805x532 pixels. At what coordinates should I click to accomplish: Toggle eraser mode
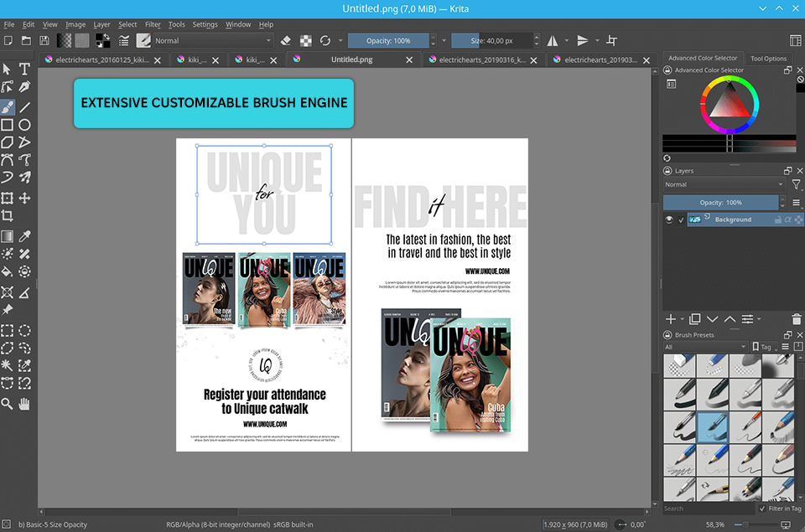pyautogui.click(x=286, y=40)
